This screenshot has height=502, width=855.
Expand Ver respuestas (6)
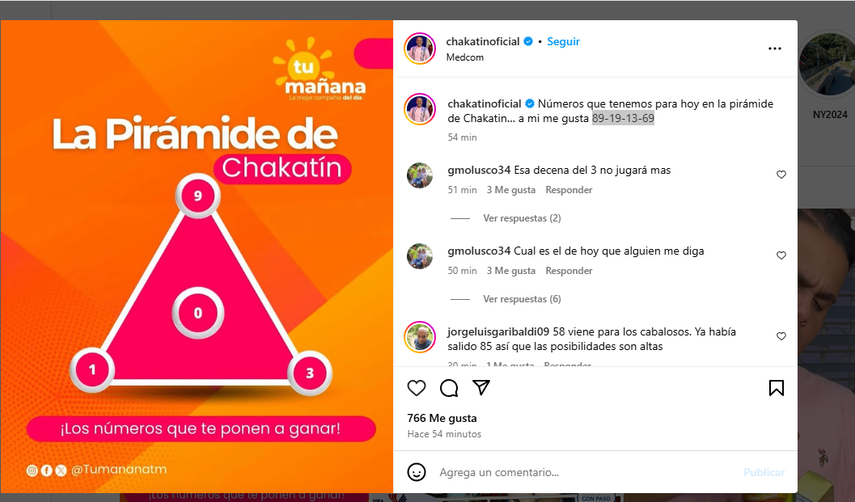(522, 299)
